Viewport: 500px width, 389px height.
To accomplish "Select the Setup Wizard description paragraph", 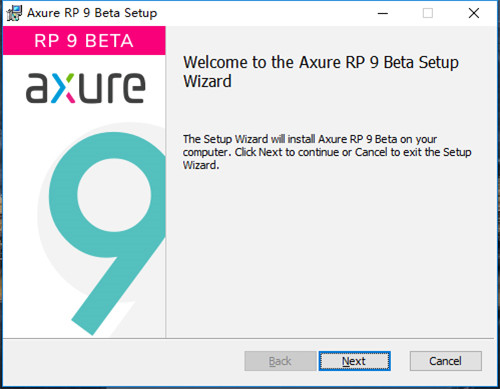I will (x=327, y=152).
